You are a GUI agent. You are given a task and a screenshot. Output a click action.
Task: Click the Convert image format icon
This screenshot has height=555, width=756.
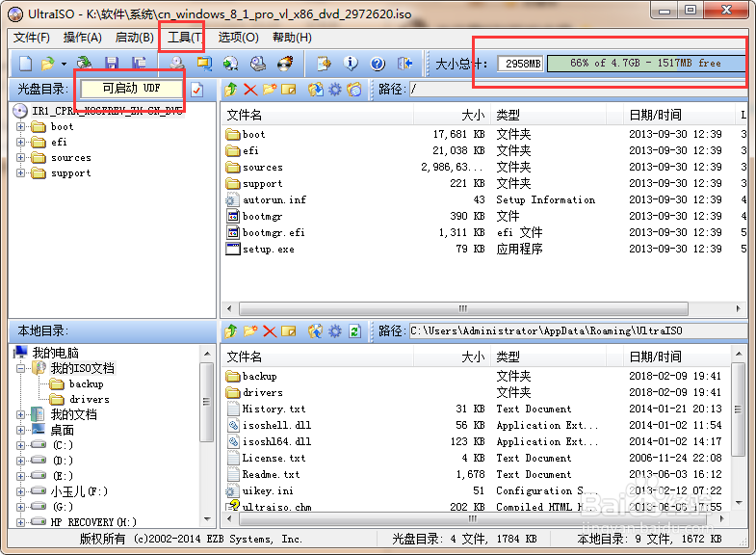coord(230,64)
